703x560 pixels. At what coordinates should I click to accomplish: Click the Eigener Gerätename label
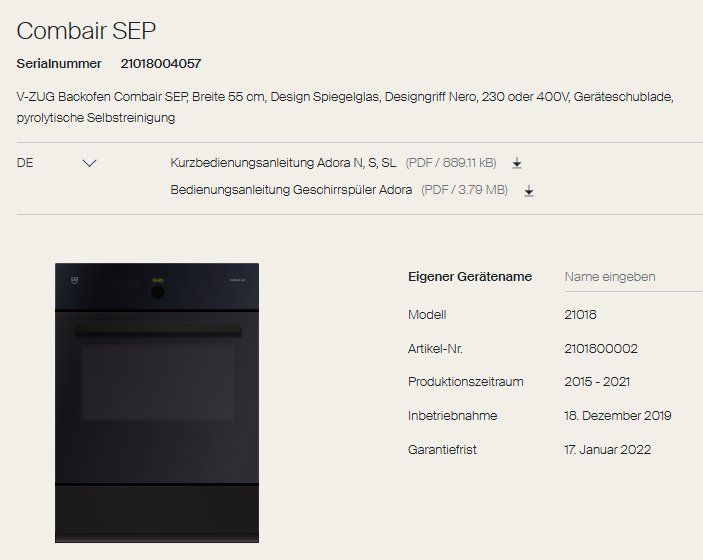470,277
